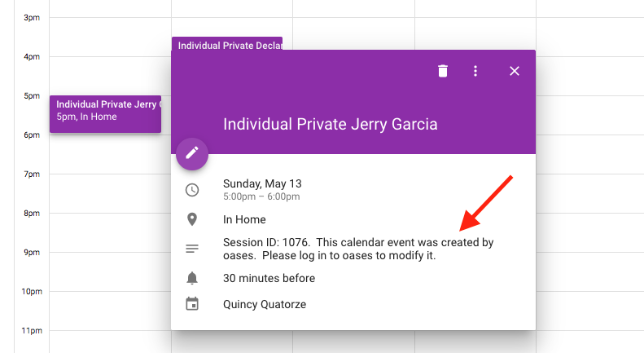Click the calendar icon by Quincy Quatorze

(x=192, y=304)
